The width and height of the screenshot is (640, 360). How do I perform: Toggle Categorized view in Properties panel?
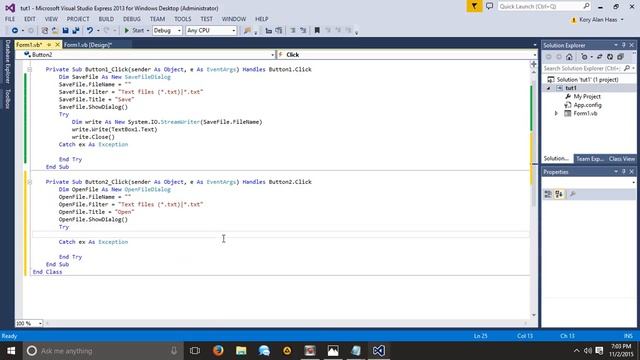click(548, 194)
